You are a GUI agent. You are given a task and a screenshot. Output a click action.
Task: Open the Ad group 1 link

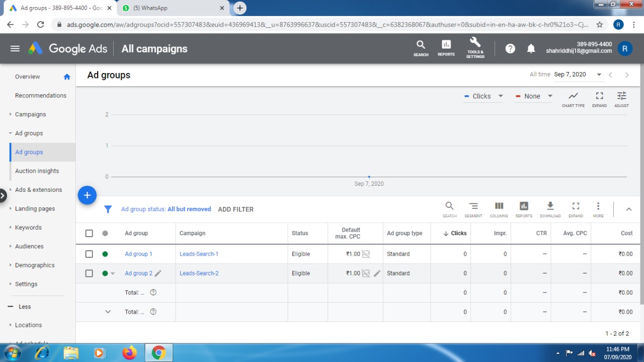click(x=138, y=254)
